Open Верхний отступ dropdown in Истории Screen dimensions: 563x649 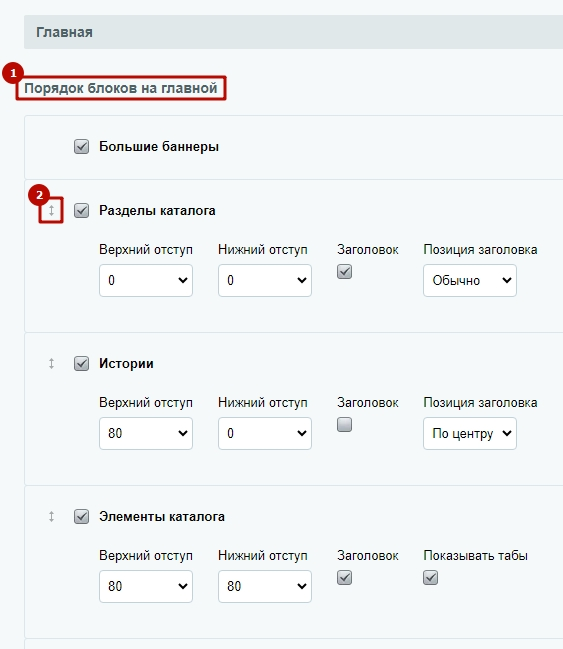pos(146,433)
